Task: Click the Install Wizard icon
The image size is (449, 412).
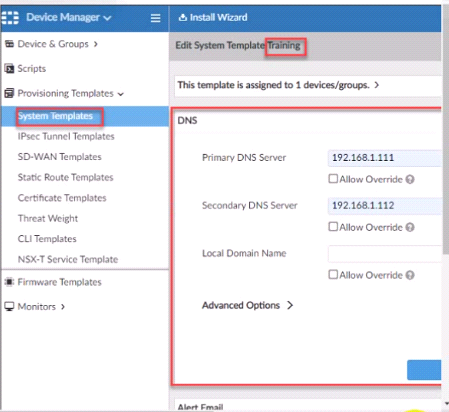Action: tap(182, 17)
